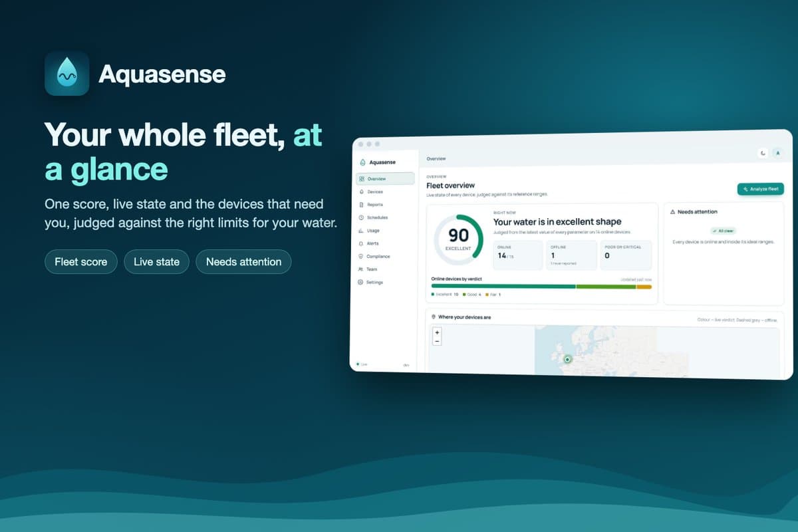This screenshot has height=532, width=798.
Task: Click the large Aquasense brand name text
Action: point(162,74)
